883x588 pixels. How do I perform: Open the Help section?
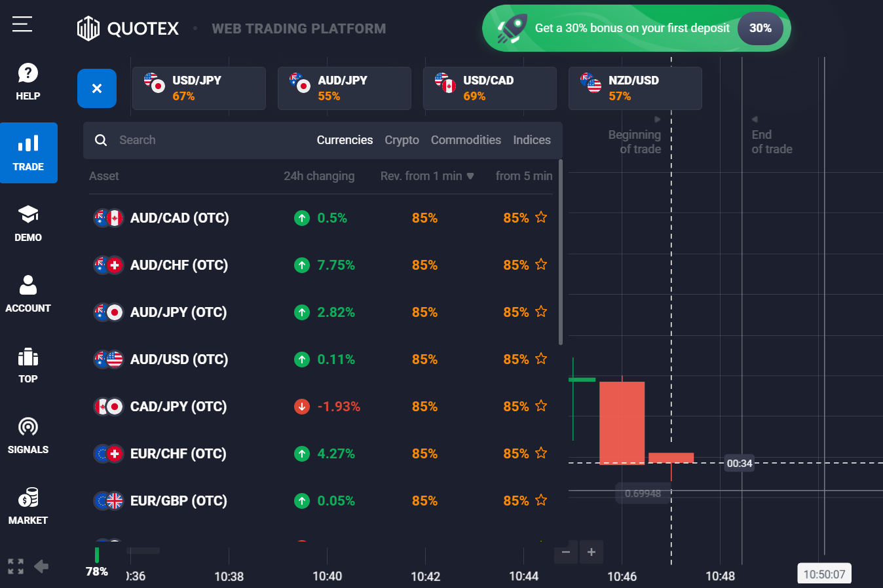(x=28, y=79)
